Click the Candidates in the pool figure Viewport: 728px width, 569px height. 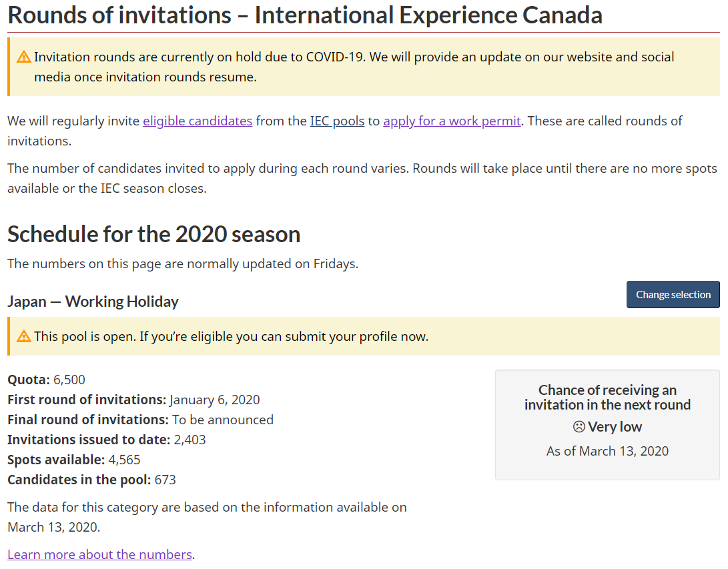tap(165, 480)
